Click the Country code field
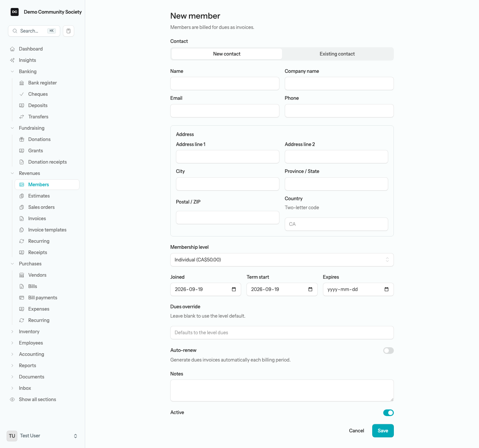 pos(336,224)
